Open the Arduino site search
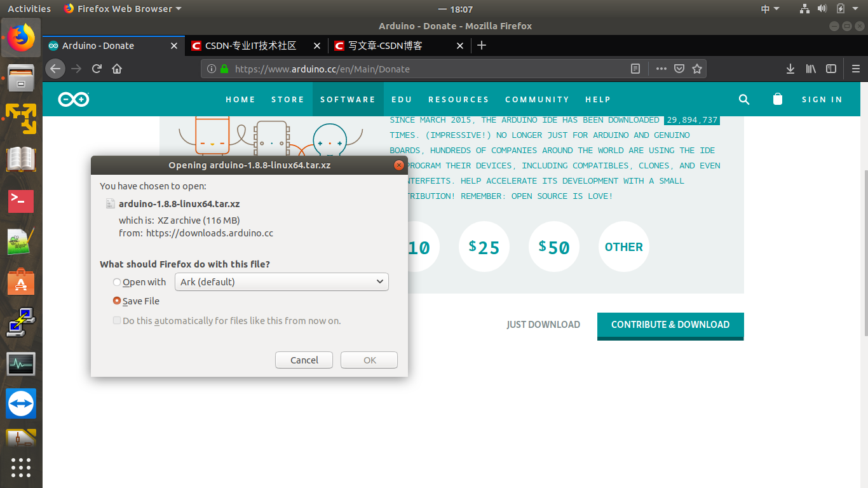This screenshot has width=868, height=488. click(x=744, y=99)
